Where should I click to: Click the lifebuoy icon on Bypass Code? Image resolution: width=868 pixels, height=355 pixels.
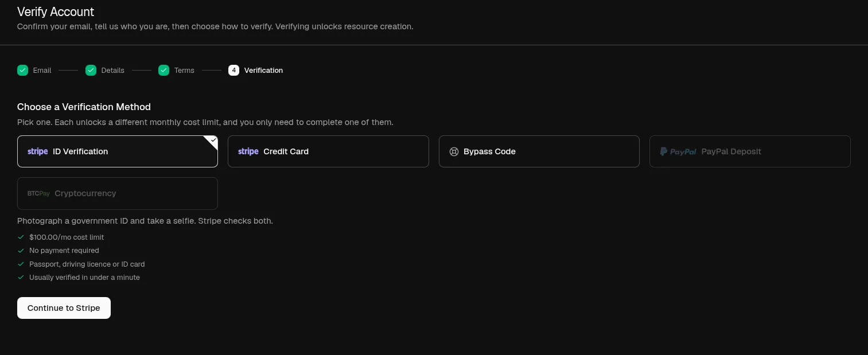[454, 151]
